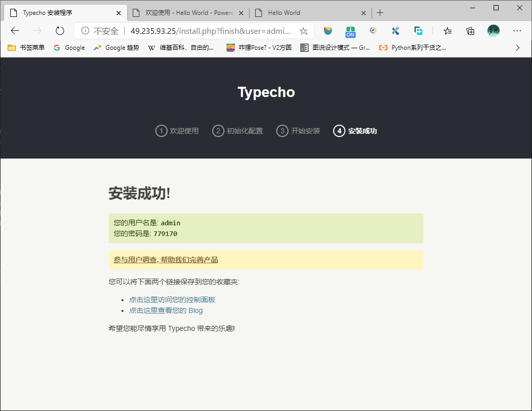The height and width of the screenshot is (411, 532).
Task: Select the Typecho 安装程序 tab
Action: (x=66, y=13)
